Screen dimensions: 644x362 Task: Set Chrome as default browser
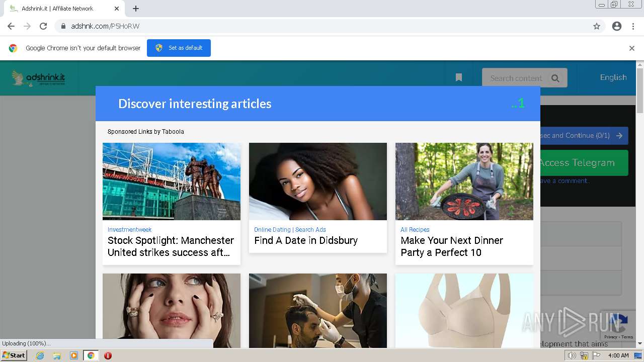coord(179,48)
